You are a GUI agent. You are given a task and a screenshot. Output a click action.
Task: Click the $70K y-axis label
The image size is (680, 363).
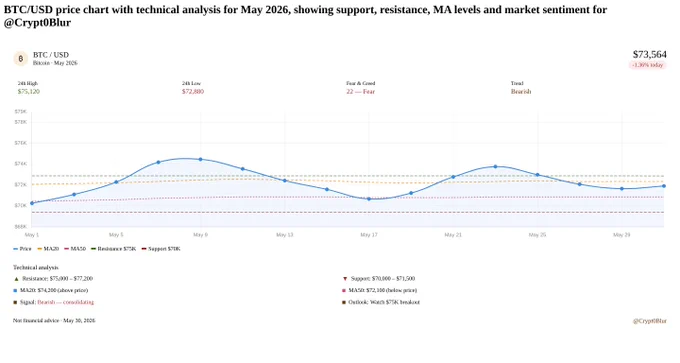[21, 206]
